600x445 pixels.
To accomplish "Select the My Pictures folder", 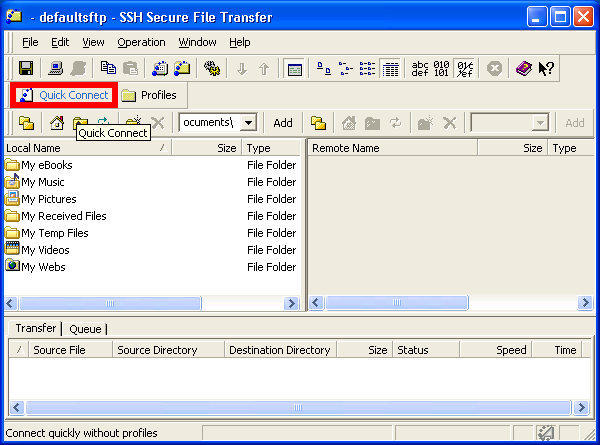I will (x=49, y=199).
